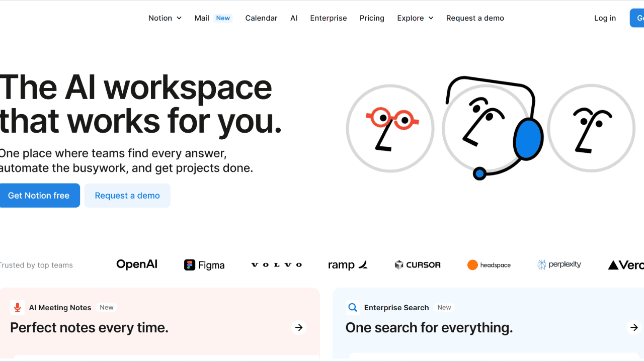644x362 pixels.
Task: Open the arrow on AI Meeting Notes card
Action: point(299,328)
